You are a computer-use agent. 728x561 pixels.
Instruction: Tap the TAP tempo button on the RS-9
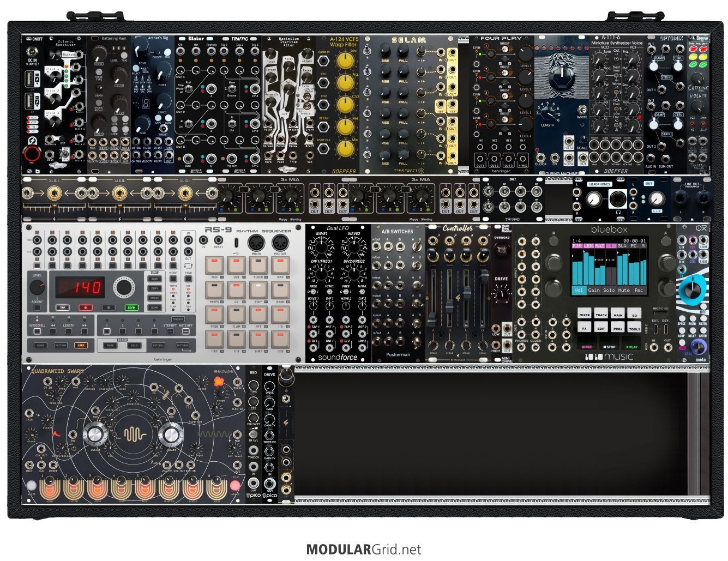pyautogui.click(x=62, y=307)
